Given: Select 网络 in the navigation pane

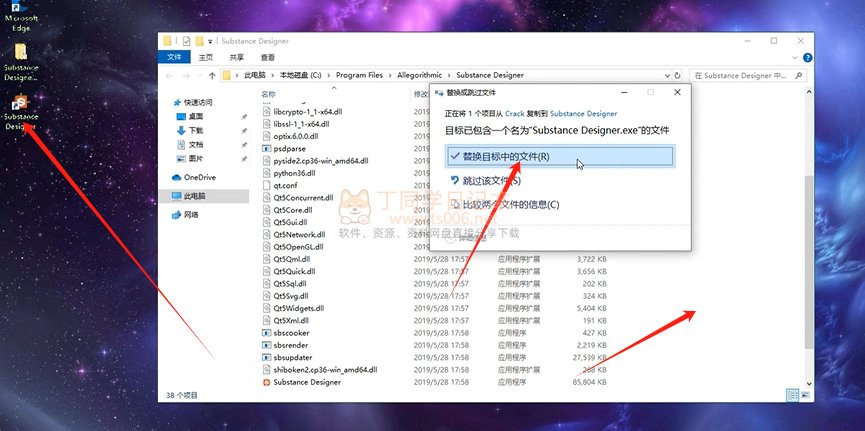Looking at the screenshot, I should tap(185, 215).
